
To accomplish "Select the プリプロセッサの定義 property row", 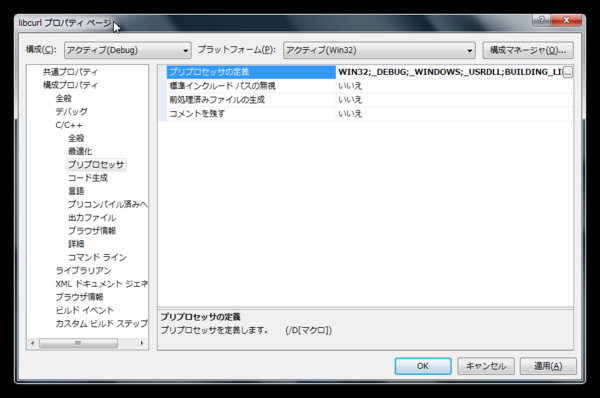I will coord(251,72).
